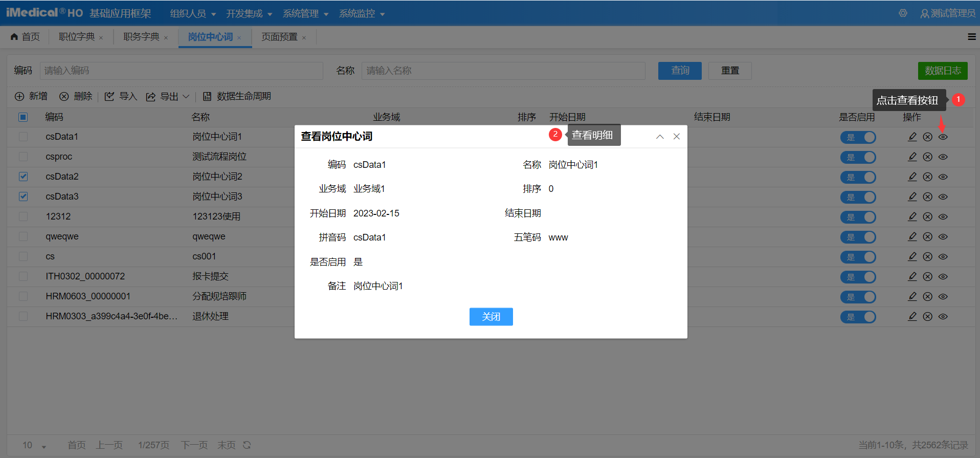Open the 测试管理员 user menu
The width and height of the screenshot is (980, 458).
tap(948, 13)
